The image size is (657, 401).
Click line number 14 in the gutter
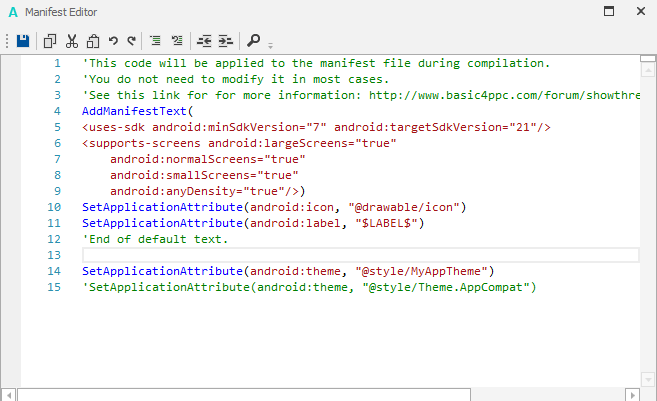(x=54, y=271)
